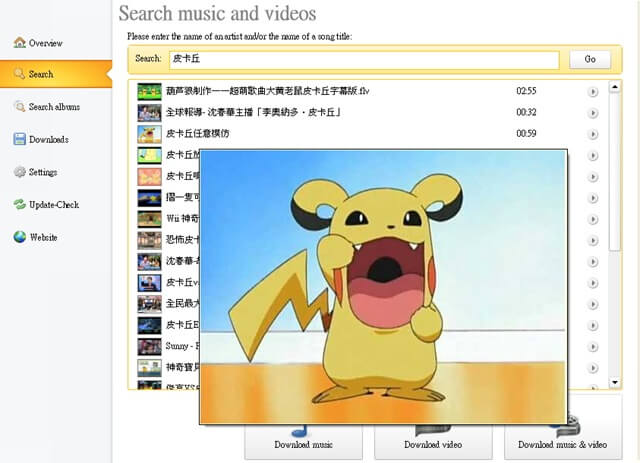
Task: Open the Overview section in sidebar
Action: [x=45, y=43]
